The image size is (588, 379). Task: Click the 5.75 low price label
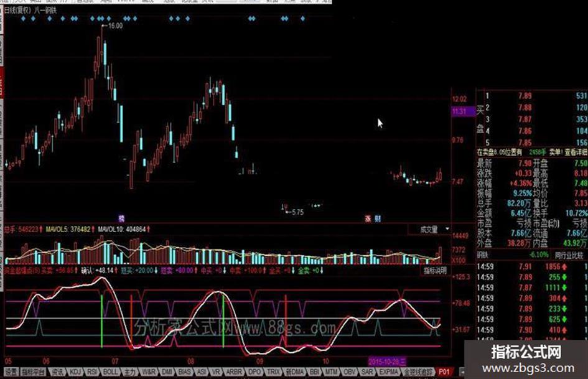297,212
